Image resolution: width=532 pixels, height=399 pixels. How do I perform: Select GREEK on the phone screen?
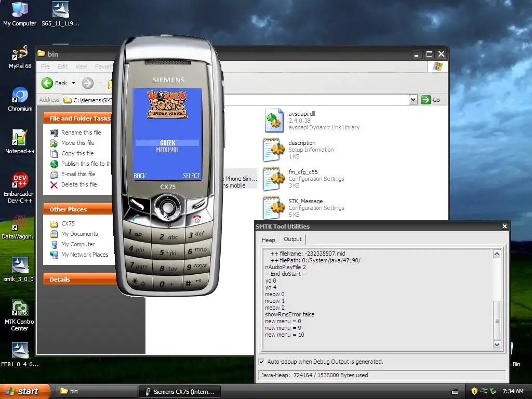[167, 143]
